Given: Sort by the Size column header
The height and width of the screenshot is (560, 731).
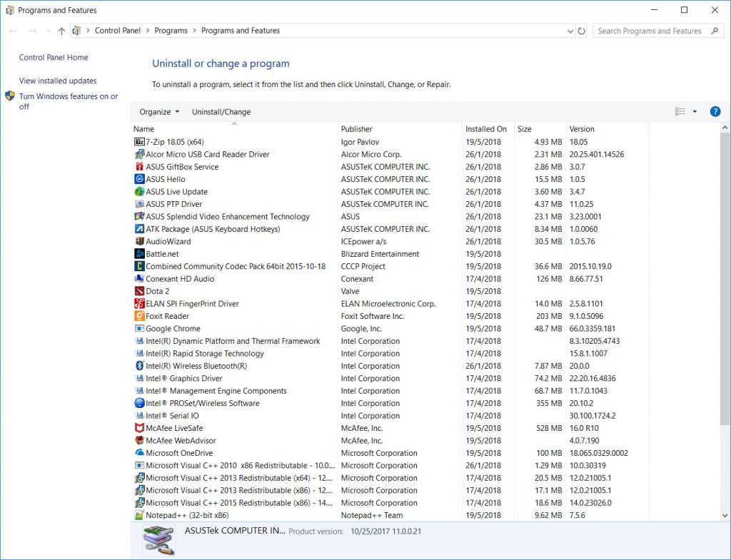Looking at the screenshot, I should tap(540, 129).
